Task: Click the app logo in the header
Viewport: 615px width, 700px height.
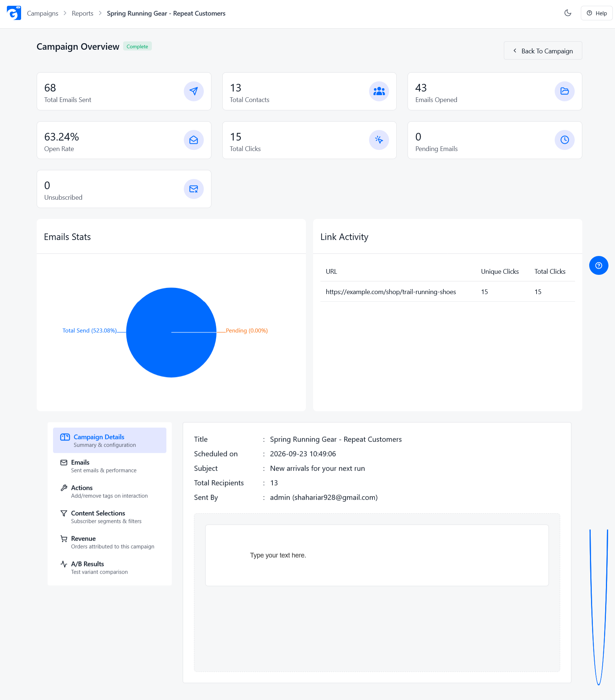Action: click(14, 13)
